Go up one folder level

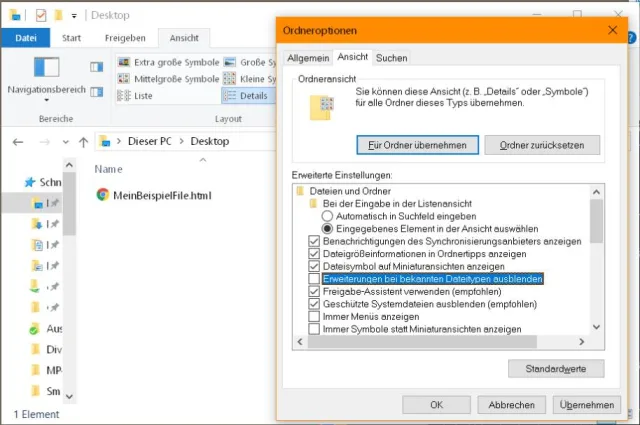[x=83, y=142]
